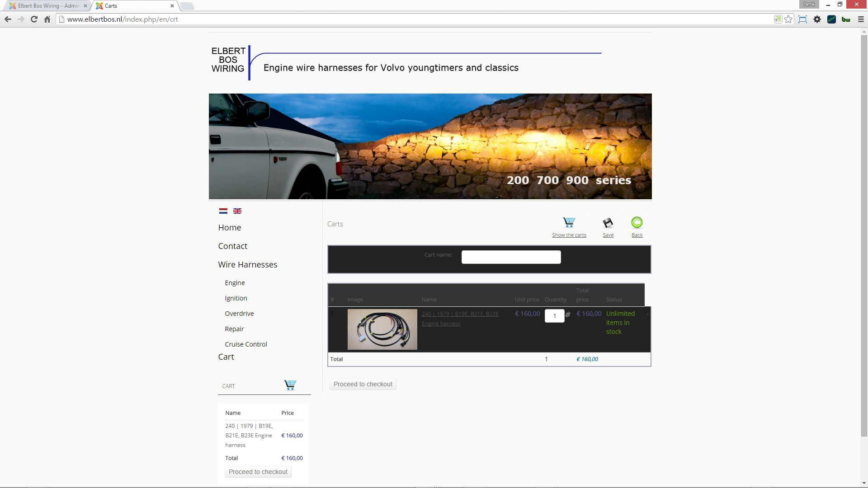Click the quantity refresh icon

click(568, 314)
